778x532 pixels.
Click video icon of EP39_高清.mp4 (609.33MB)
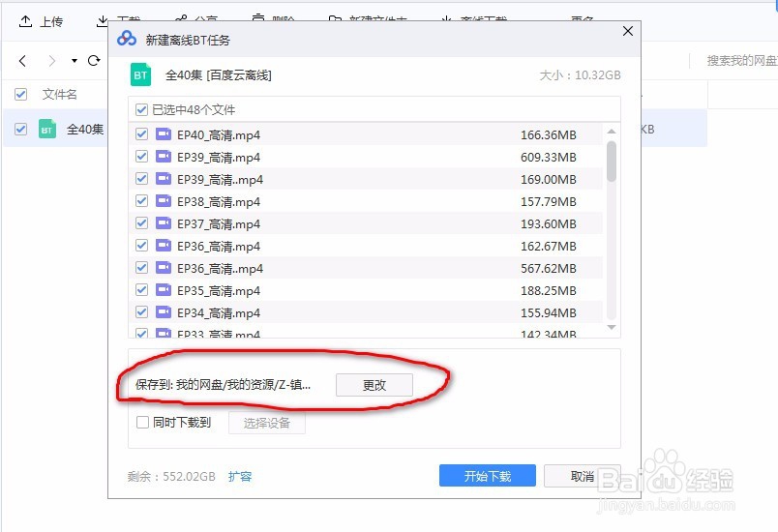(164, 157)
